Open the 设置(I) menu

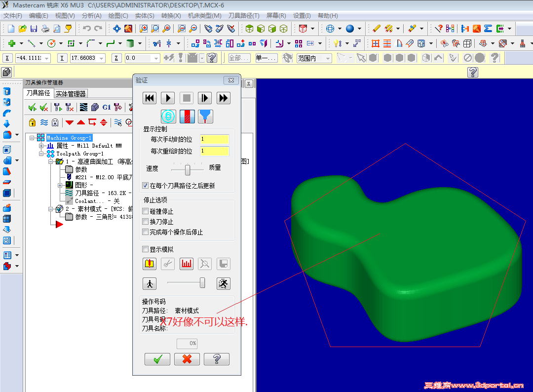[302, 16]
